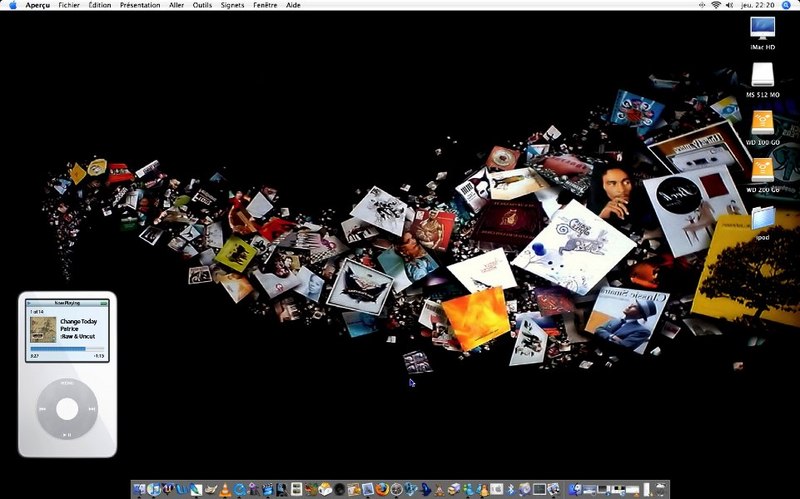Click the clock showing jeu. 22:20
This screenshot has width=800, height=499.
coord(757,5)
